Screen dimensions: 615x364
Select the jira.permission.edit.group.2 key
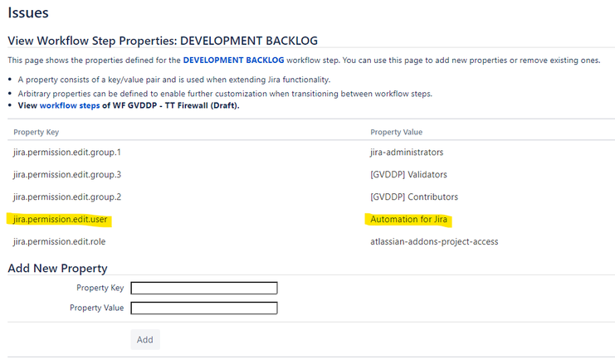67,197
